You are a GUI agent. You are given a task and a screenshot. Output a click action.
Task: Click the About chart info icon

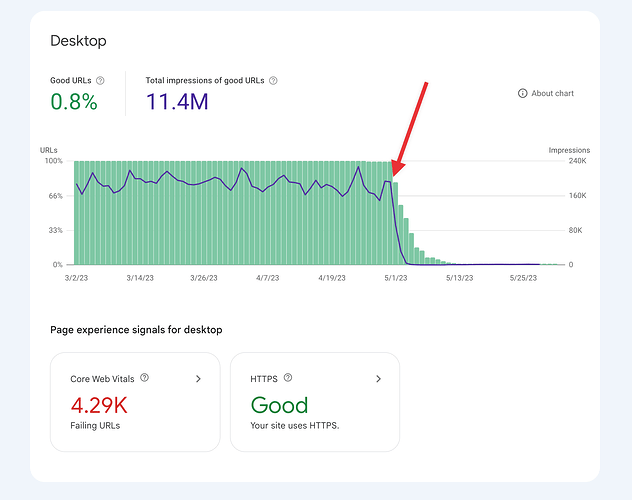[522, 93]
